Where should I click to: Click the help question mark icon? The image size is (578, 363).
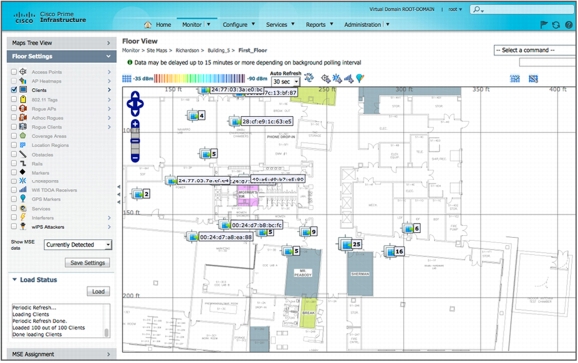pos(569,25)
